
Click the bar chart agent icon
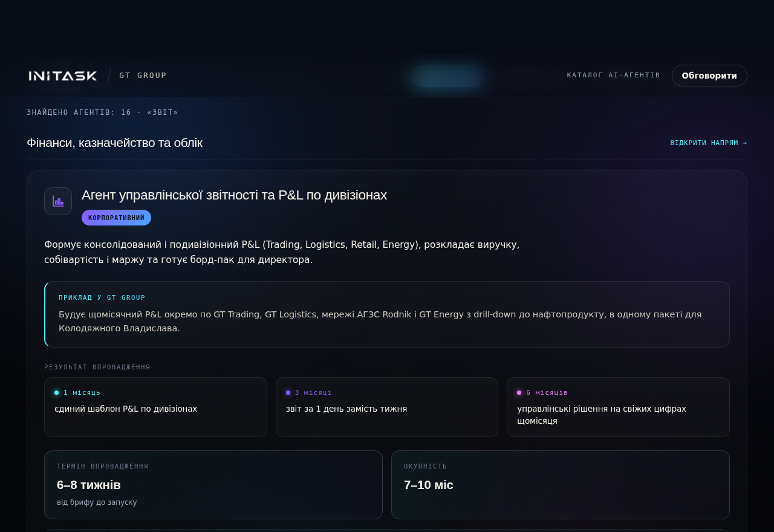tap(58, 201)
